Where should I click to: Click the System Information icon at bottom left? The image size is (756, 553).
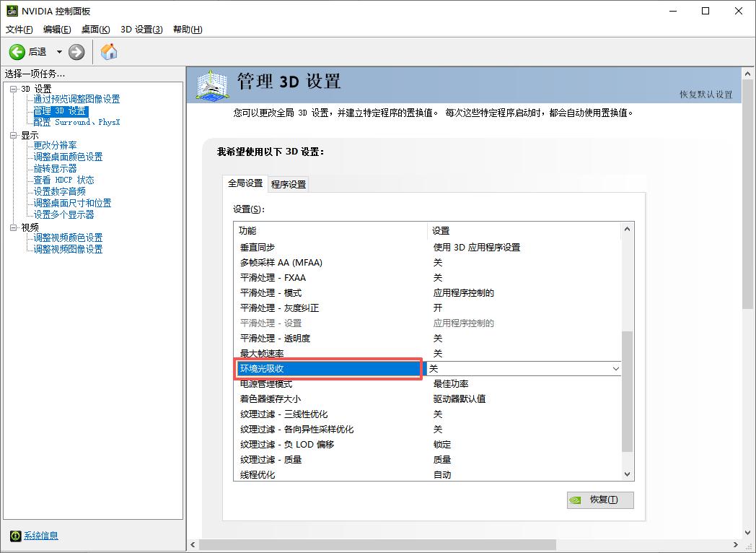click(15, 536)
